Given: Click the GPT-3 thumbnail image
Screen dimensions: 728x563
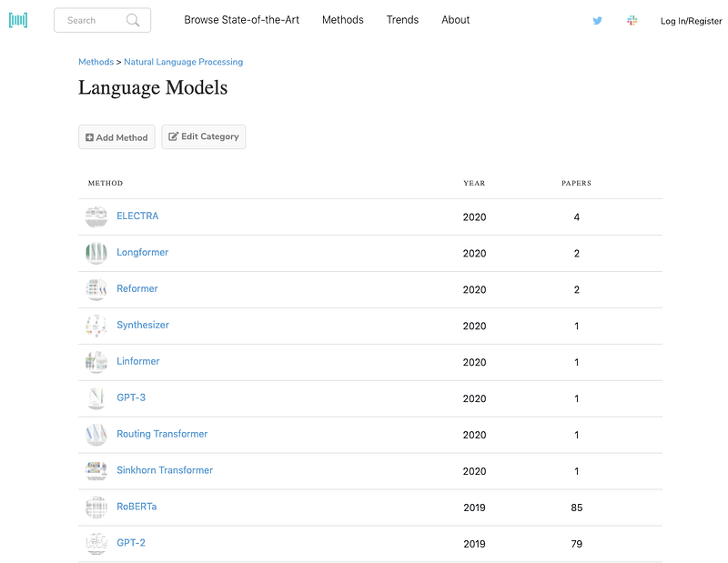Looking at the screenshot, I should coord(96,398).
